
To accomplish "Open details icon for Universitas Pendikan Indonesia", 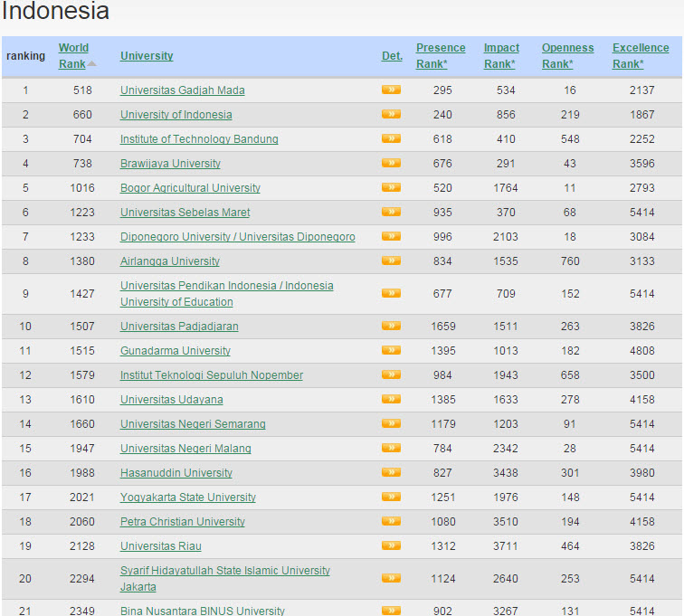I will 391,293.
